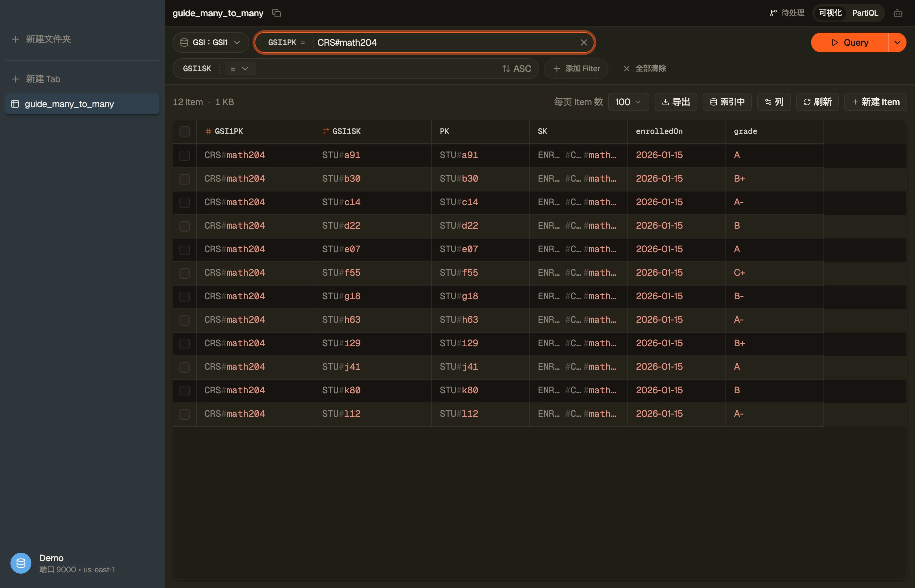Open the Demo connection database icon
This screenshot has width=915, height=588.
pyautogui.click(x=21, y=563)
